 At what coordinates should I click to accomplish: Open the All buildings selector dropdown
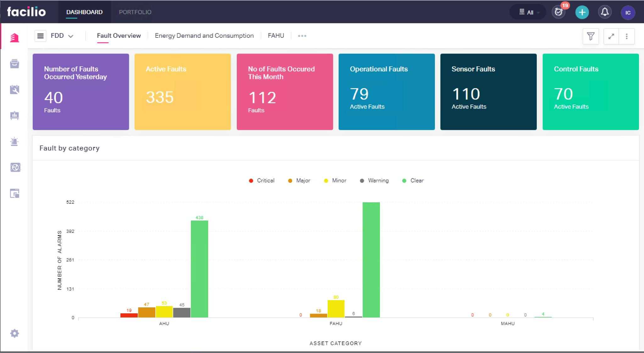pos(530,12)
